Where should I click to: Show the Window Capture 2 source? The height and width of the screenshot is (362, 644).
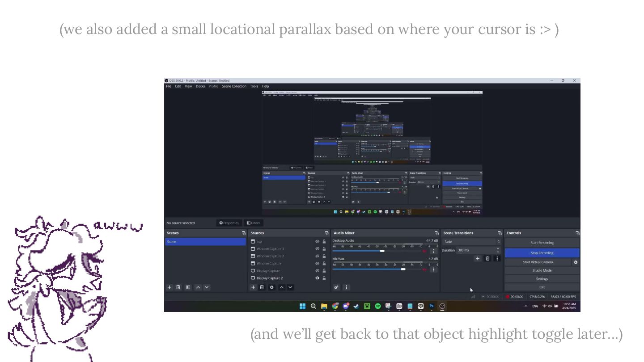(318, 256)
